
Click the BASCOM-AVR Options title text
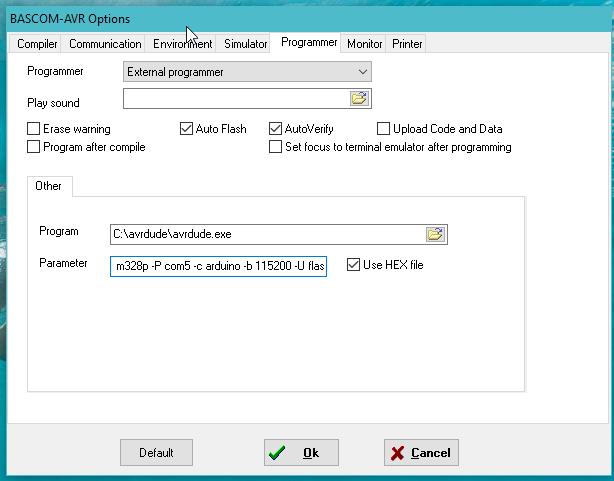click(x=70, y=19)
